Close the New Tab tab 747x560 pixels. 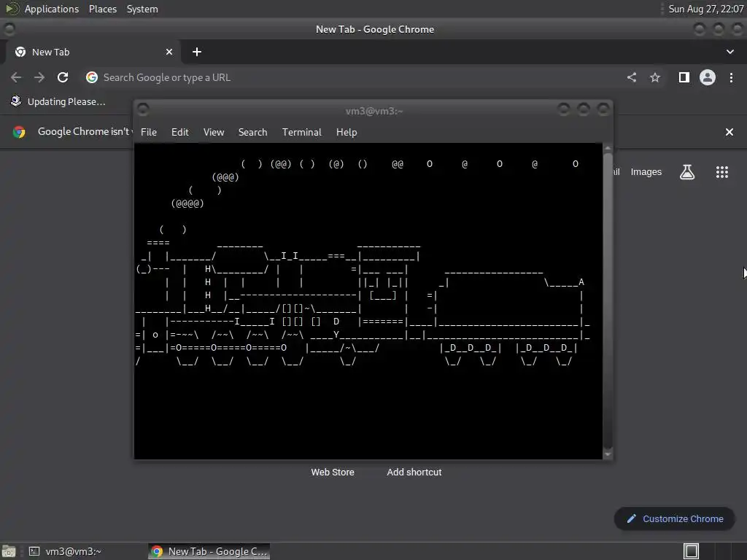[x=169, y=52]
